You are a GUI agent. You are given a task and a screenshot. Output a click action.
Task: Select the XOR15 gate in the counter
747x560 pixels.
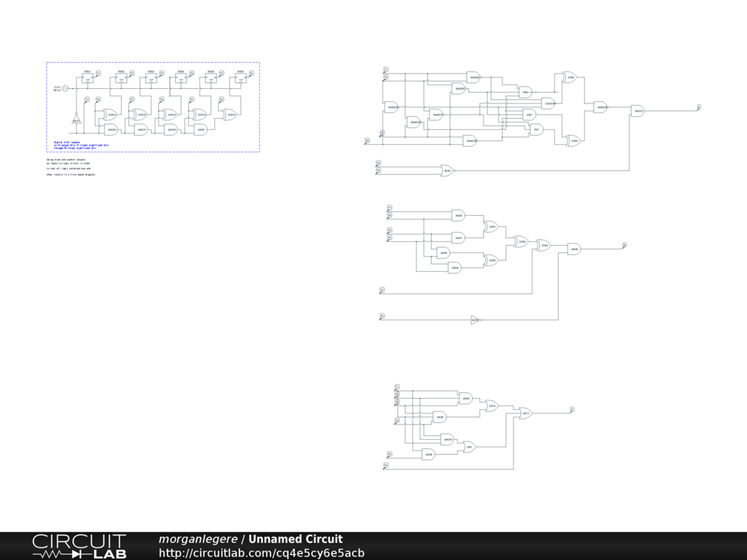[x=231, y=114]
